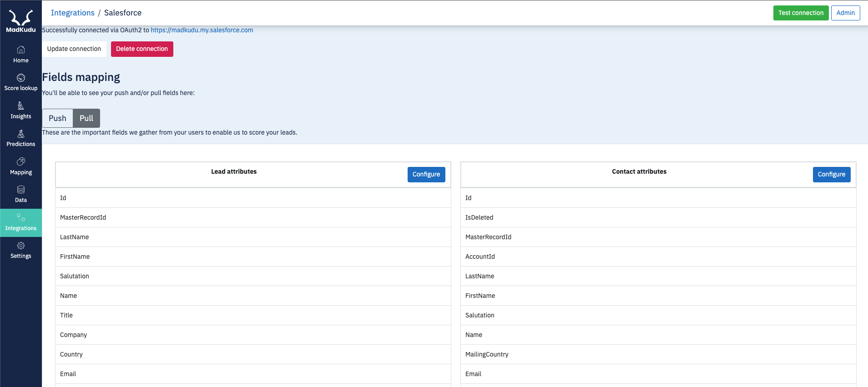Select Lead Title row
This screenshot has width=868, height=387.
tap(253, 315)
